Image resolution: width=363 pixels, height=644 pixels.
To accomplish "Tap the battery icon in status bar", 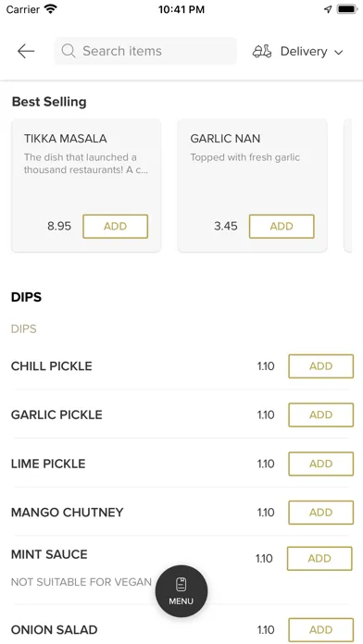I will pyautogui.click(x=347, y=9).
